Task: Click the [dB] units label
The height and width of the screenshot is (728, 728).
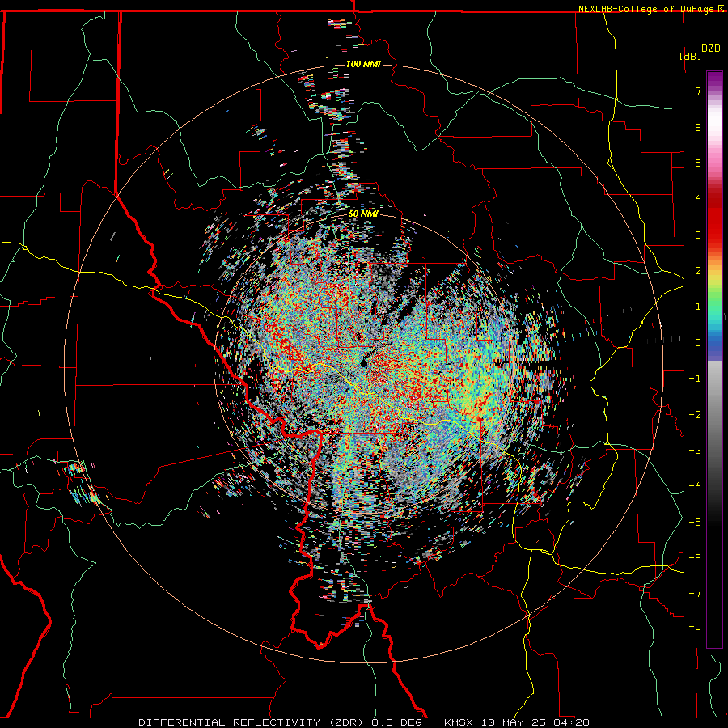Action: tap(691, 56)
